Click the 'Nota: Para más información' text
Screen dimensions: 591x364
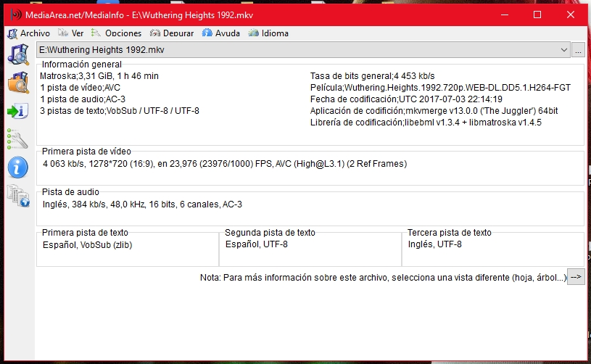[x=383, y=278]
